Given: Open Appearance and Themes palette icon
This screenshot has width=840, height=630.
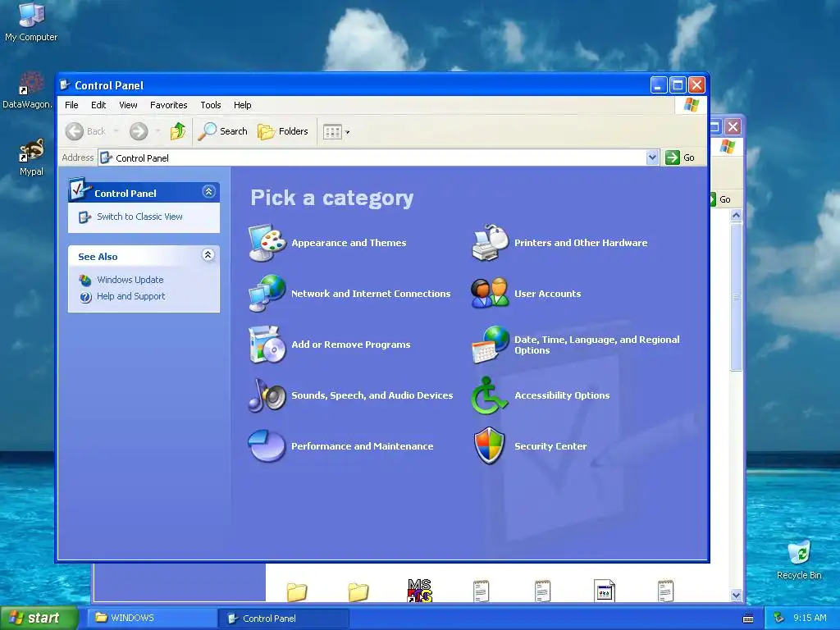Looking at the screenshot, I should pyautogui.click(x=267, y=243).
